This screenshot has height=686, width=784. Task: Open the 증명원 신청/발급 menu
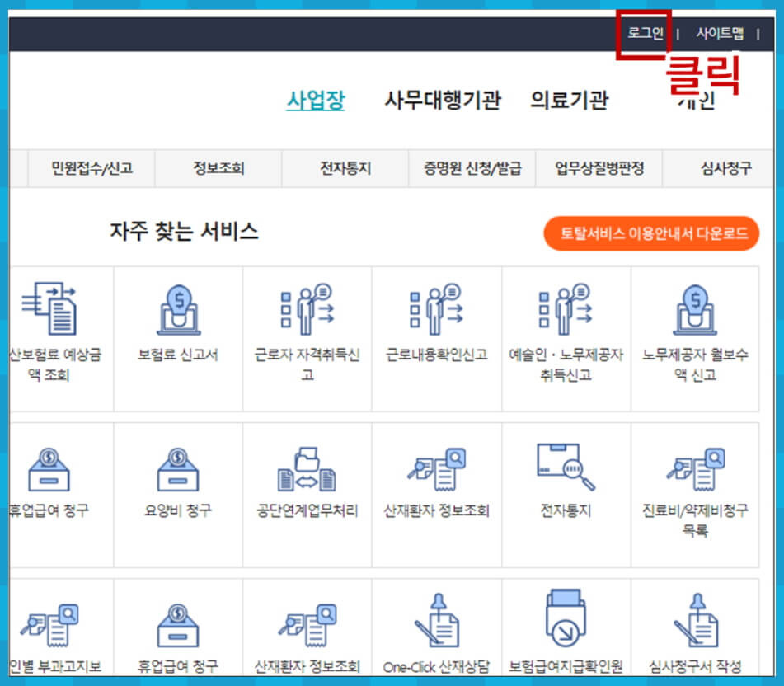pyautogui.click(x=472, y=168)
